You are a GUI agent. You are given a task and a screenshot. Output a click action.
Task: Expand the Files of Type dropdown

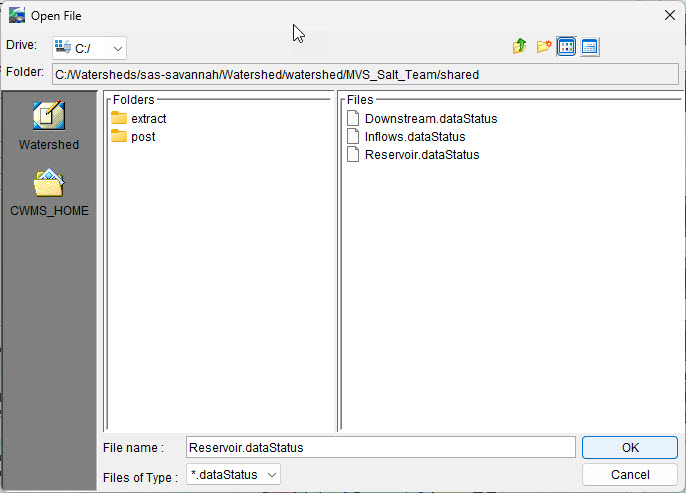(234, 475)
